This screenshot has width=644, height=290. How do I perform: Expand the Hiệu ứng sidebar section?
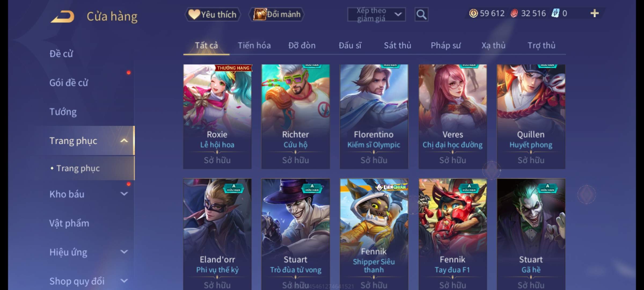coord(124,252)
